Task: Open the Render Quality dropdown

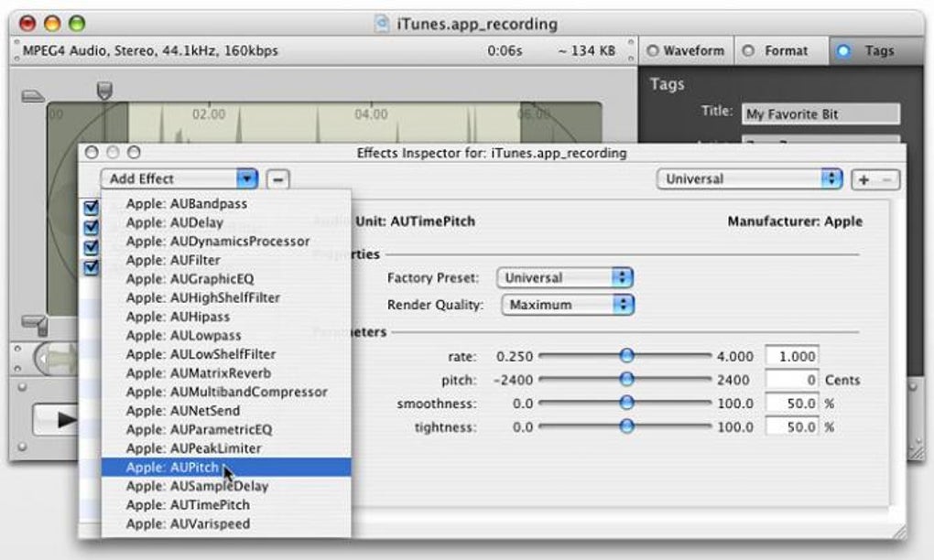Action: click(566, 304)
